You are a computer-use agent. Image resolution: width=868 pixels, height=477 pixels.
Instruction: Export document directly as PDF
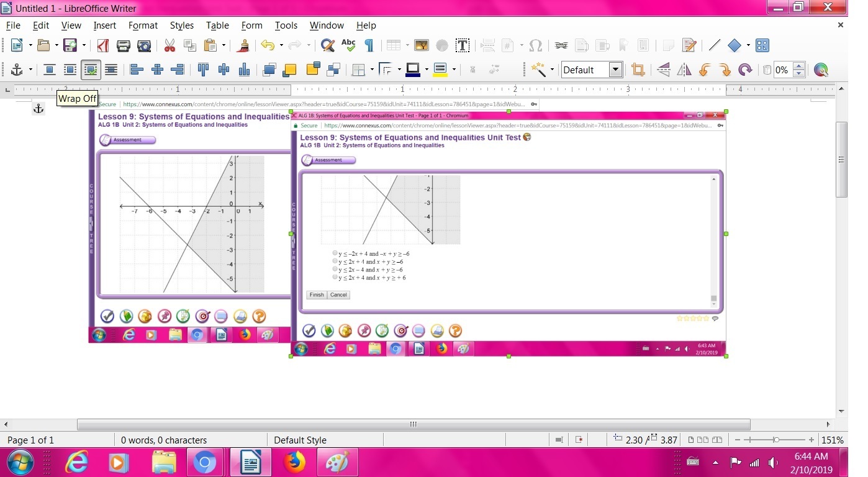coord(102,45)
